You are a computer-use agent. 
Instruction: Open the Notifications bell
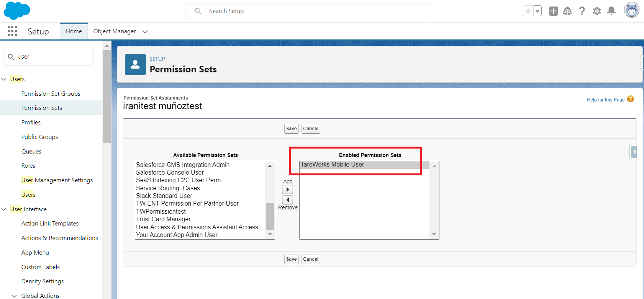click(x=611, y=11)
